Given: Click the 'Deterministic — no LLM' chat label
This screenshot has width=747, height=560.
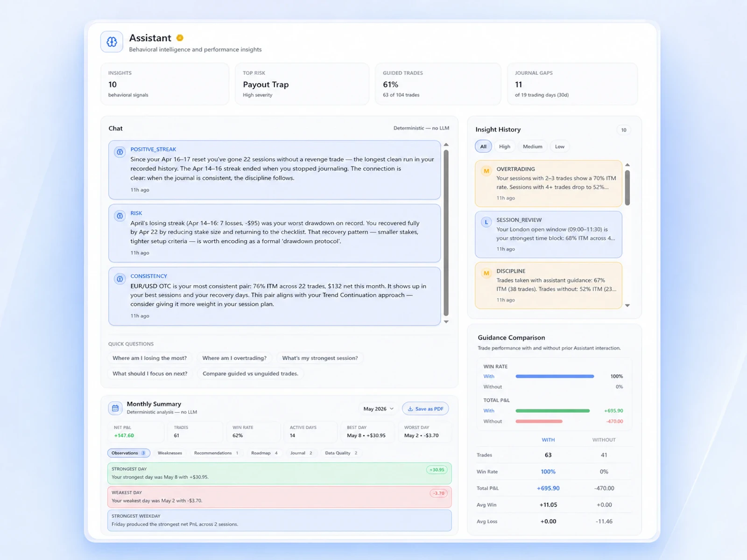Looking at the screenshot, I should click(x=421, y=128).
